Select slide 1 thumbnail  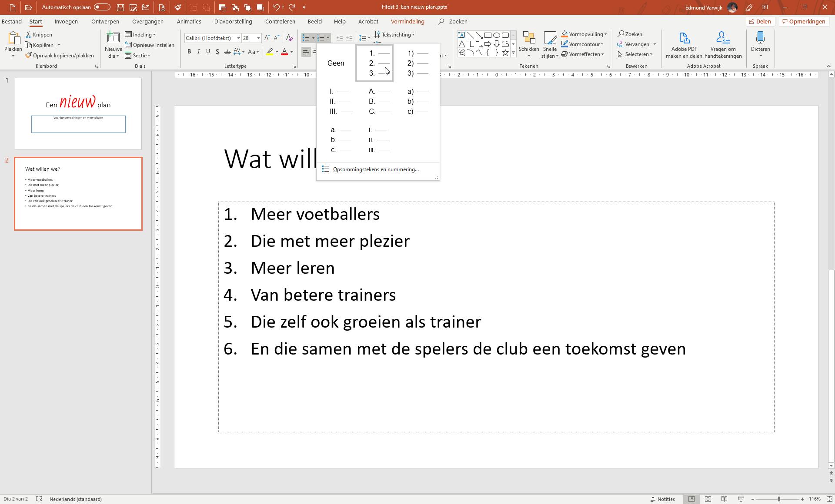click(78, 114)
